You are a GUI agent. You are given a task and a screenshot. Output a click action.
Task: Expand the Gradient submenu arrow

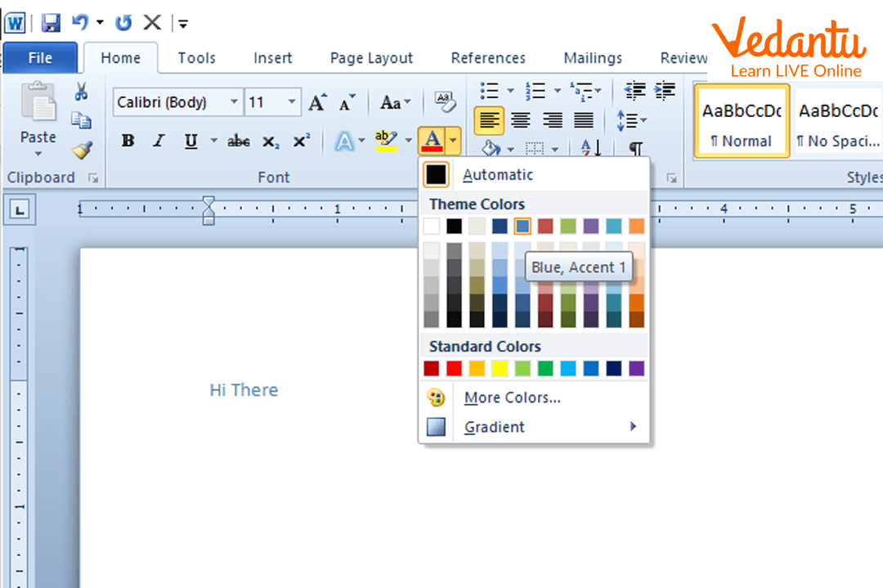click(633, 426)
